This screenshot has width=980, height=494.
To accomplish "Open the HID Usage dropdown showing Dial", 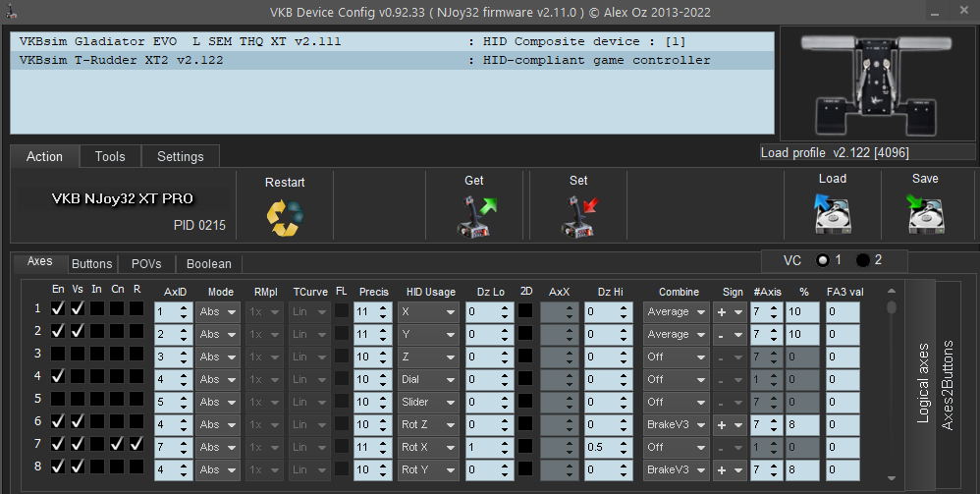I will pos(428,379).
